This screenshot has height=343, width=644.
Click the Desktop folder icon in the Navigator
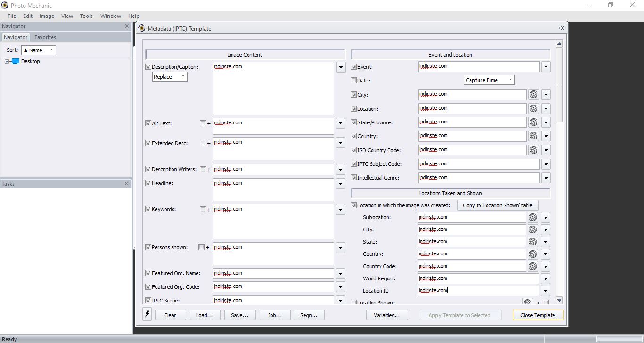point(16,61)
